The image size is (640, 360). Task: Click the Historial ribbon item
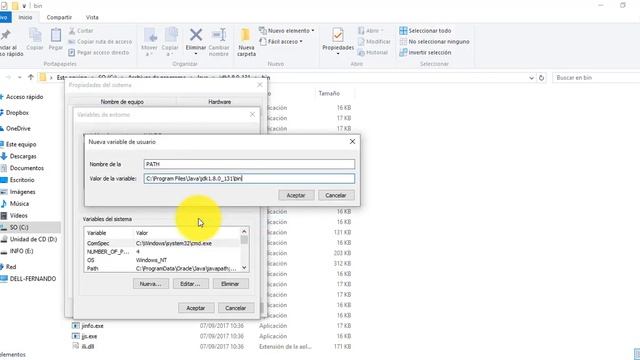click(x=373, y=52)
